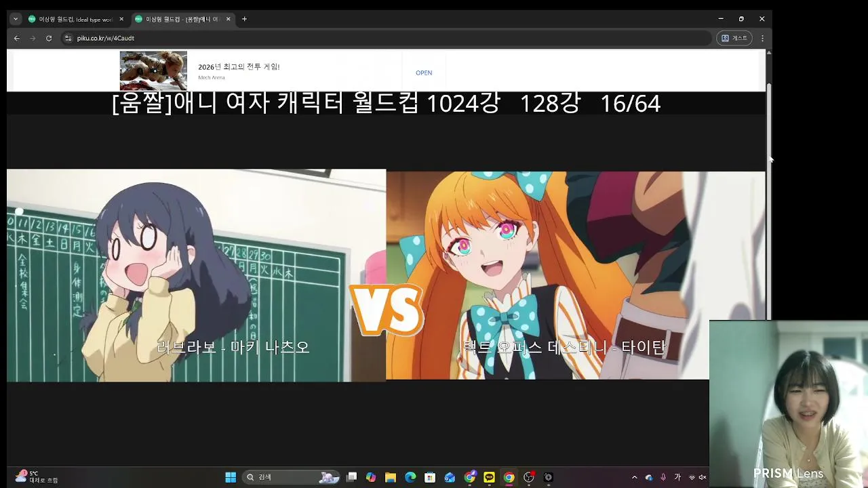Open Chrome's three-dot menu

click(x=762, y=39)
